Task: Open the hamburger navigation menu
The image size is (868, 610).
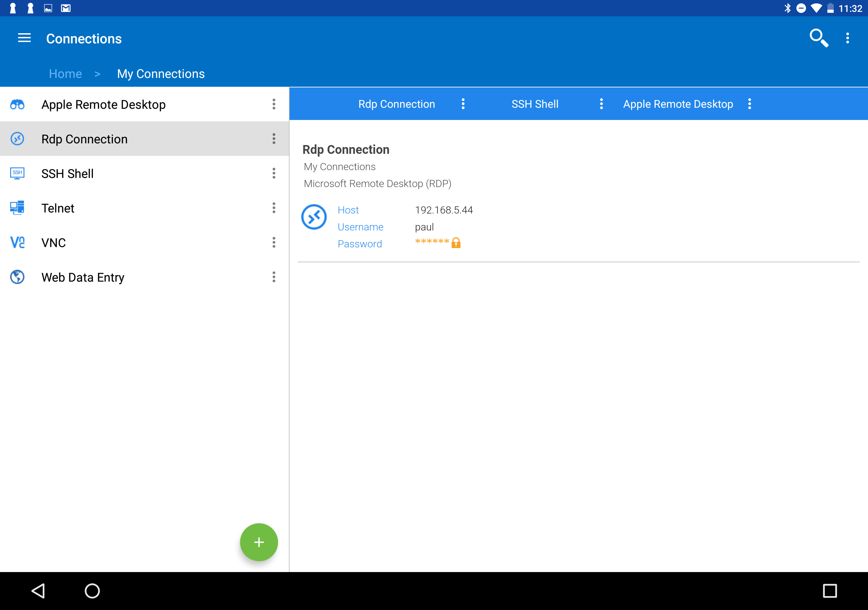Action: pyautogui.click(x=24, y=38)
